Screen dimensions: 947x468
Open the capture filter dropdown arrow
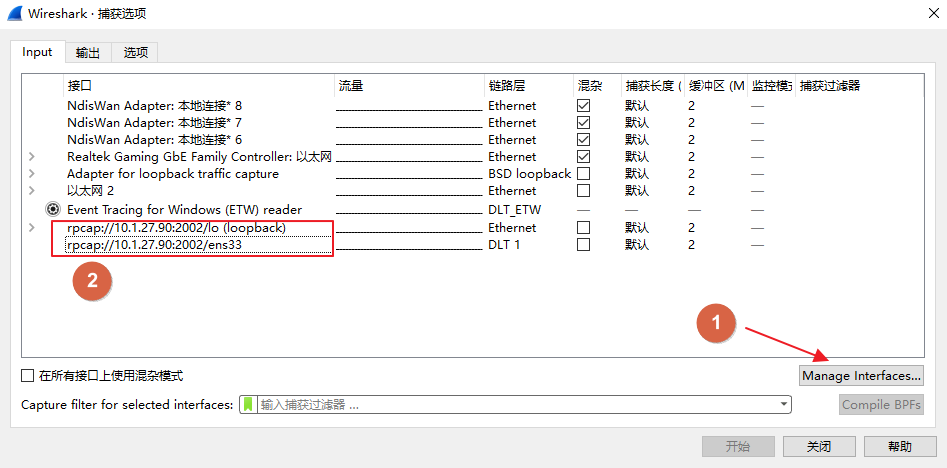tap(784, 405)
